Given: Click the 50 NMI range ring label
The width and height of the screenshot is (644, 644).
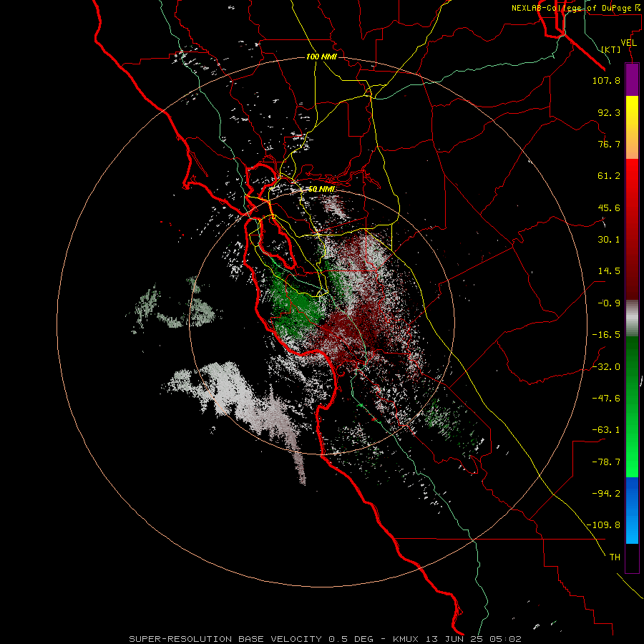Looking at the screenshot, I should 321,190.
